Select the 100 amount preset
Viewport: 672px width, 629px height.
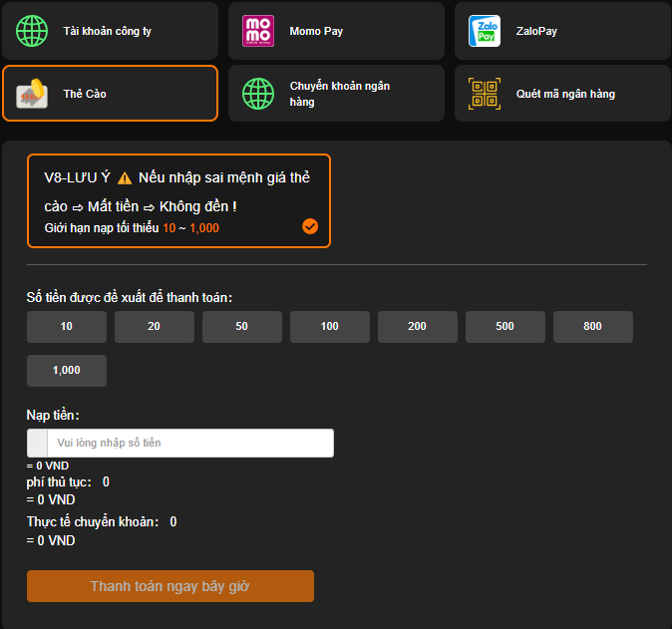(330, 327)
